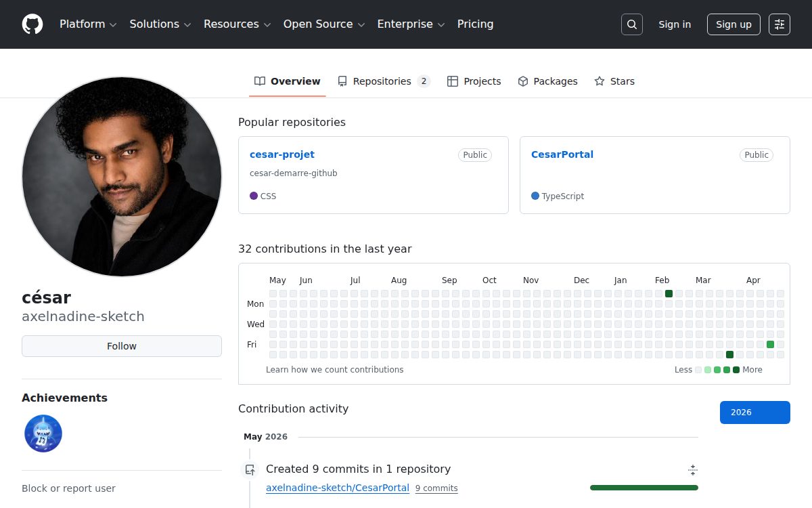Collapse the commits activity toggle icon
The height and width of the screenshot is (508, 812).
tap(692, 470)
